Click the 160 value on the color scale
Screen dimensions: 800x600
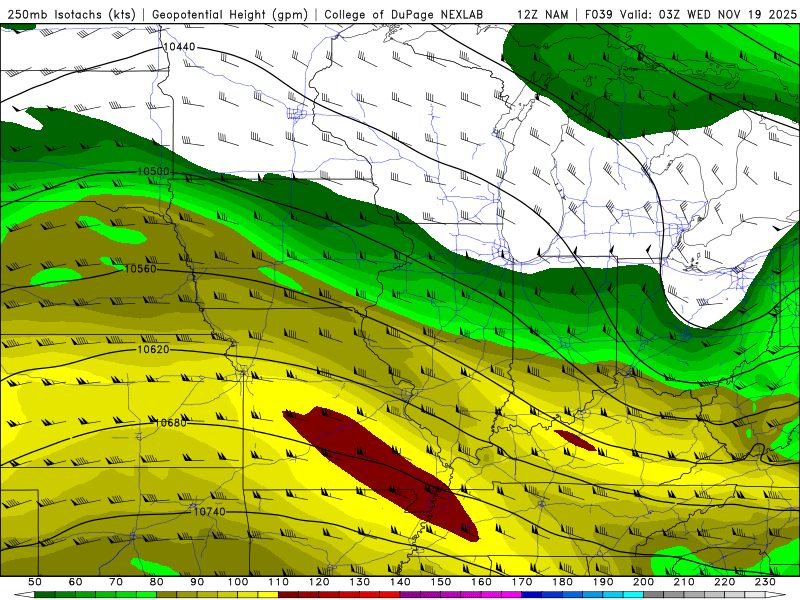[x=481, y=582]
